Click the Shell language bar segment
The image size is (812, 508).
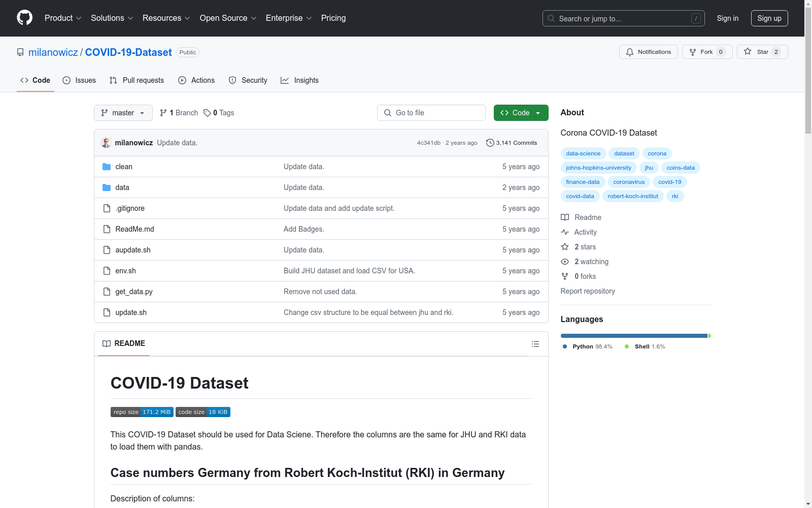coord(709,336)
